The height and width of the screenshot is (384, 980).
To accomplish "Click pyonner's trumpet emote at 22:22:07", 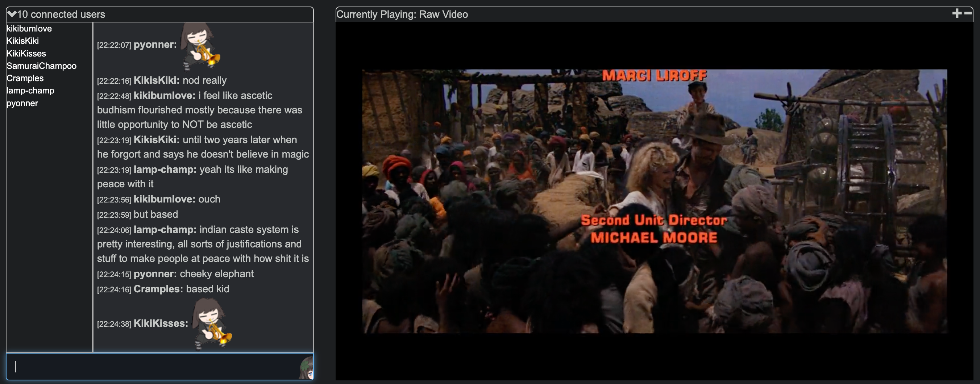I will 200,46.
